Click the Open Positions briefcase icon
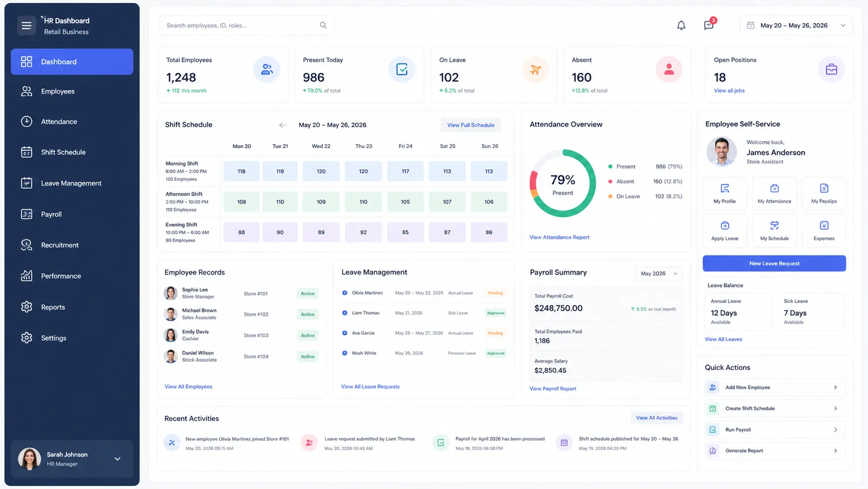868x489 pixels. coord(831,69)
